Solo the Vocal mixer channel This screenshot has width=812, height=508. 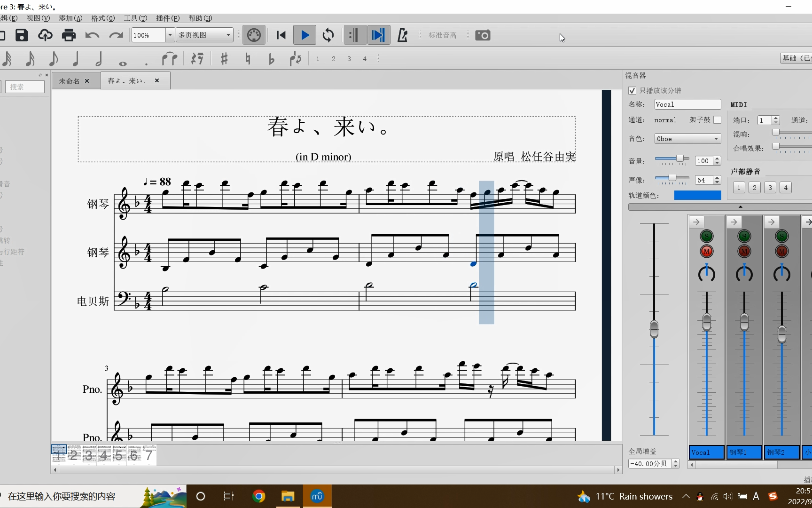(x=706, y=236)
